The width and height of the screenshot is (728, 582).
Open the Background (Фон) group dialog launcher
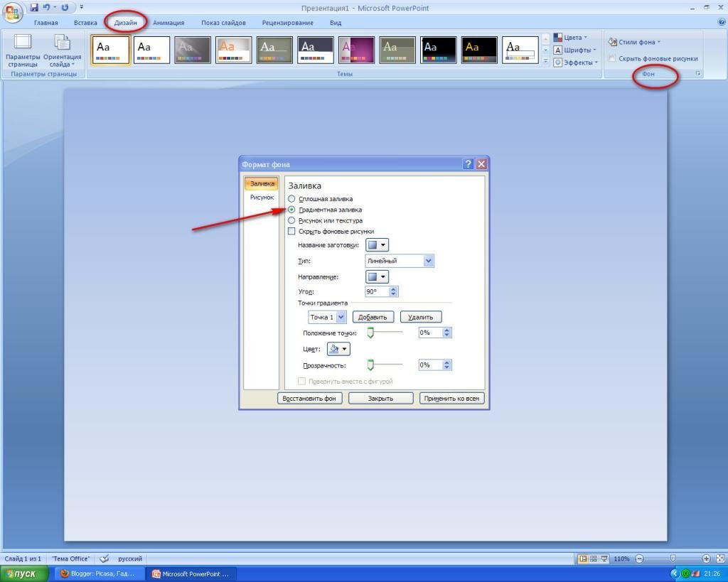click(x=698, y=74)
